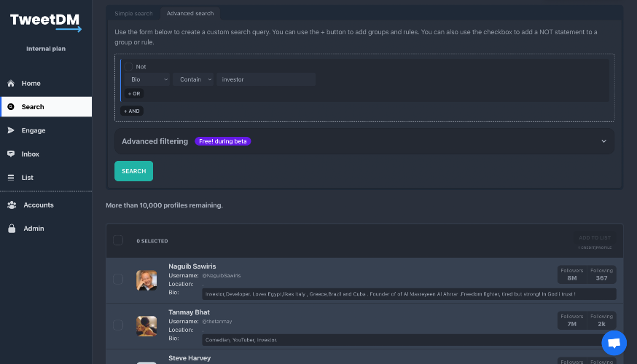Click Naguib Sawiris 8M followers count
Viewport: 637px width, 364px height.
tap(572, 274)
